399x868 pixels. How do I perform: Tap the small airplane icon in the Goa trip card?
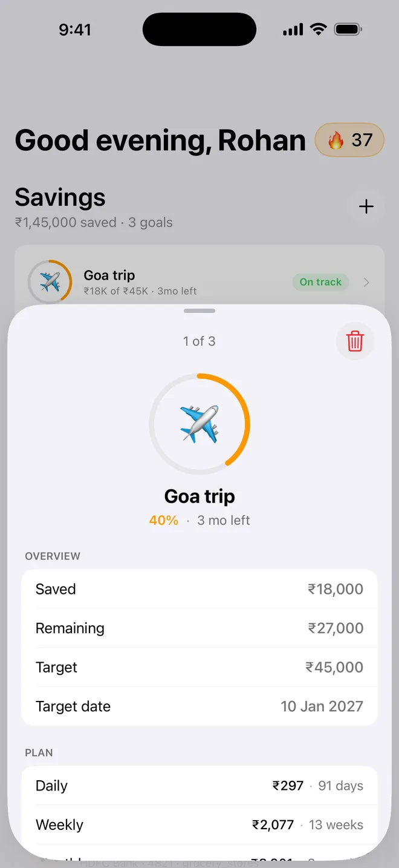click(x=50, y=281)
